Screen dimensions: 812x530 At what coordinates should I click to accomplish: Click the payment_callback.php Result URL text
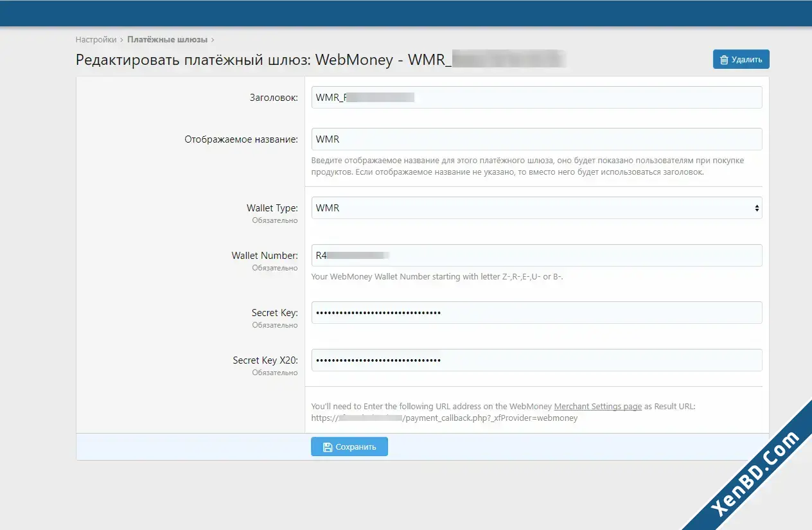[445, 418]
